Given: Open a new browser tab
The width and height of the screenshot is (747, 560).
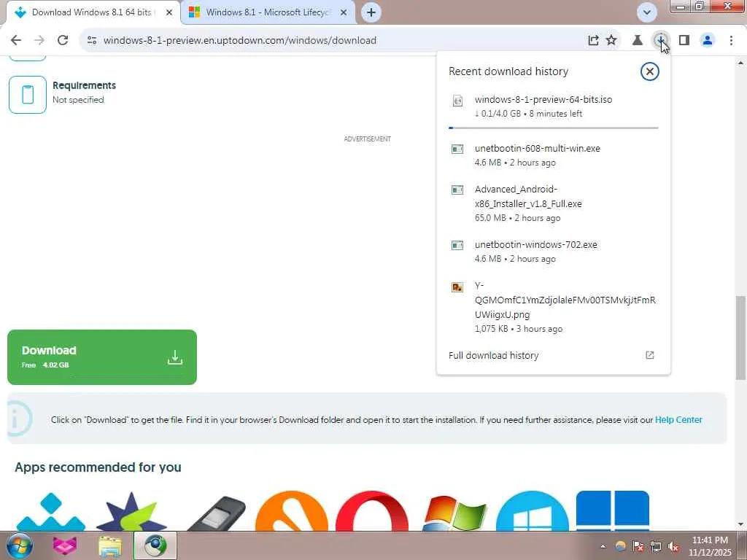Looking at the screenshot, I should pyautogui.click(x=371, y=12).
